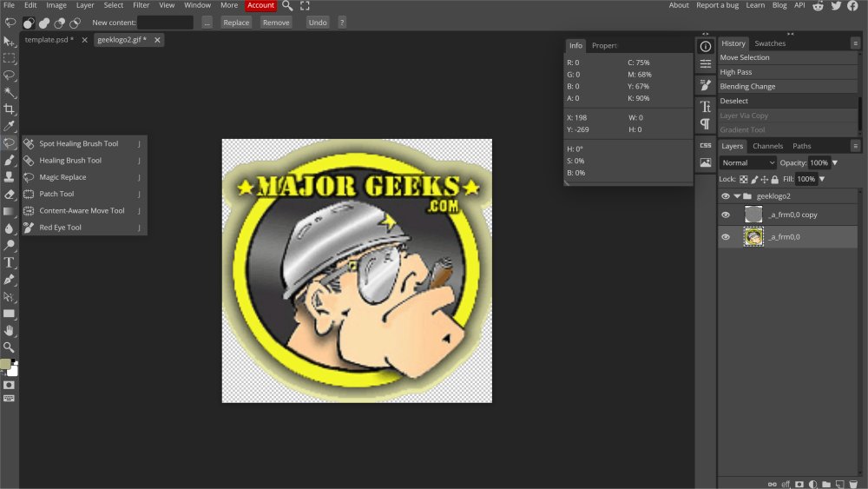Toggle lock image pixels brush icon
This screenshot has height=489, width=868.
tap(754, 180)
